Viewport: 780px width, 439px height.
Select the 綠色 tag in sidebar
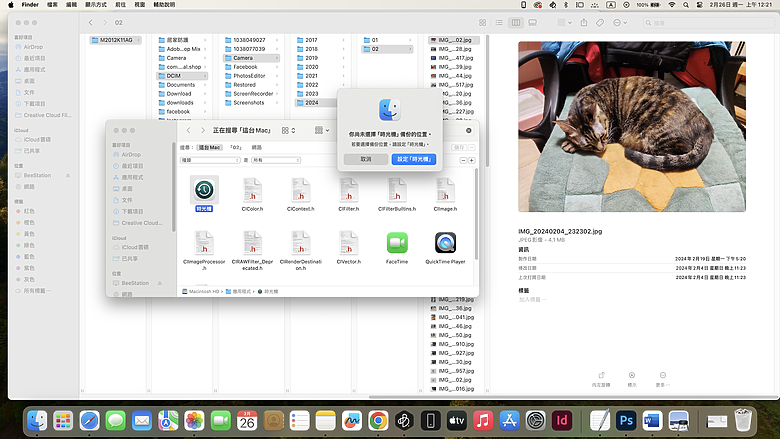29,245
